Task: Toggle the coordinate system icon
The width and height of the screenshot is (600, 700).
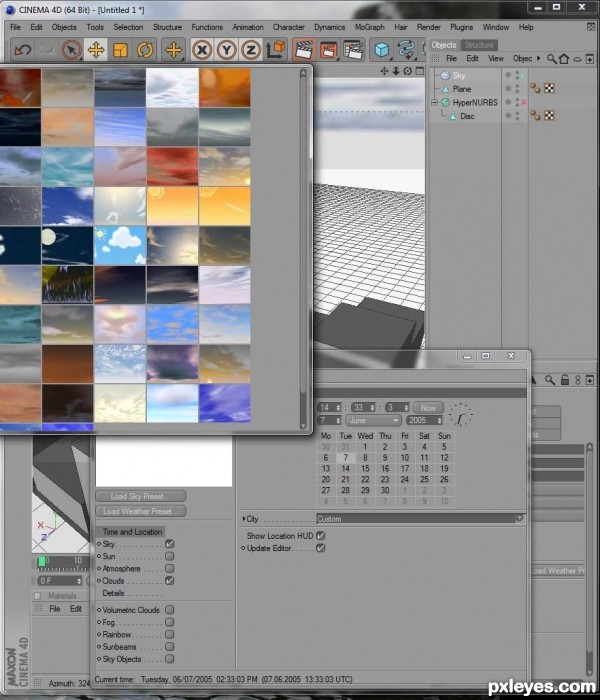Action: point(275,50)
